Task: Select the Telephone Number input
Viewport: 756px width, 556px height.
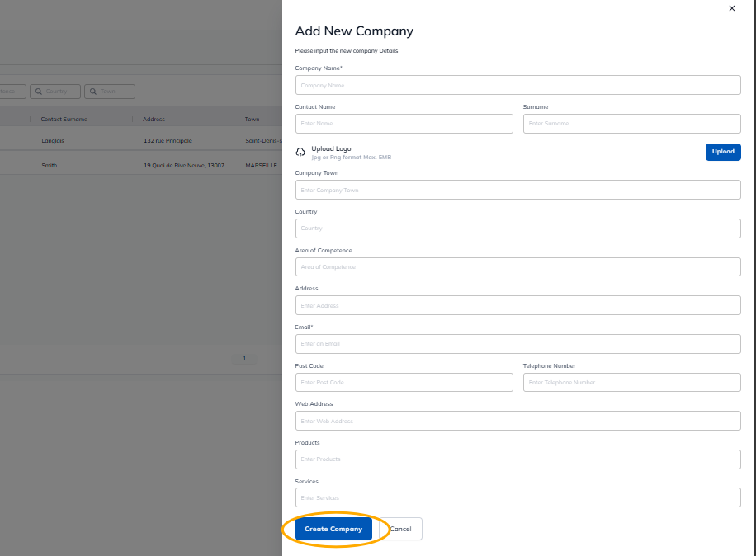Action: (x=631, y=383)
